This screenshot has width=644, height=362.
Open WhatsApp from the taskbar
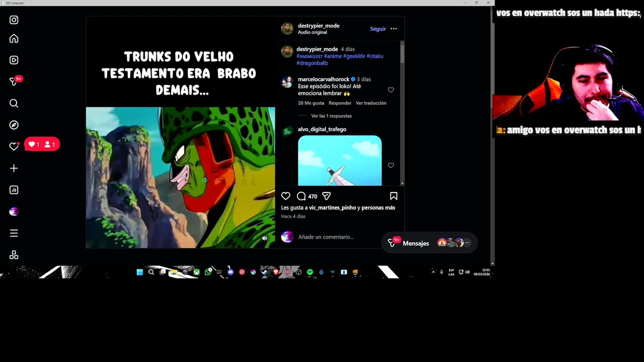tap(208, 272)
